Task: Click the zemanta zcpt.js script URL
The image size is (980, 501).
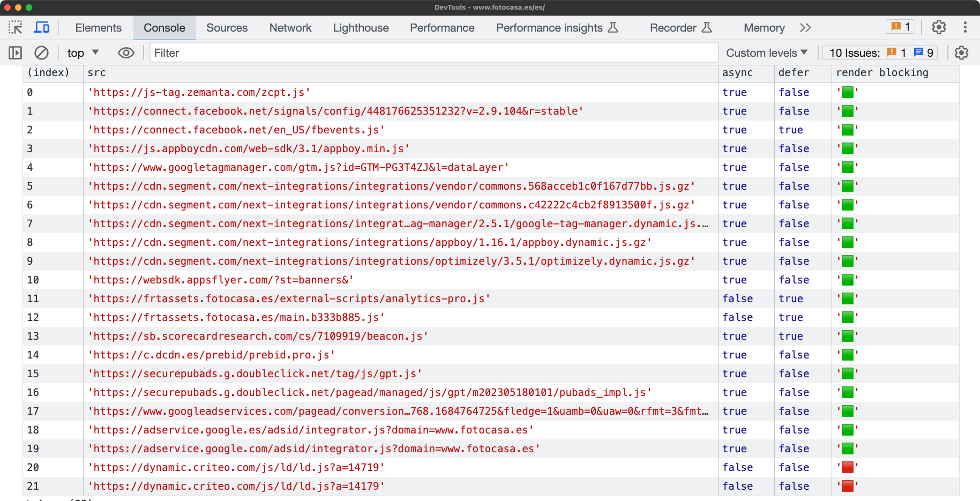Action: [x=199, y=92]
